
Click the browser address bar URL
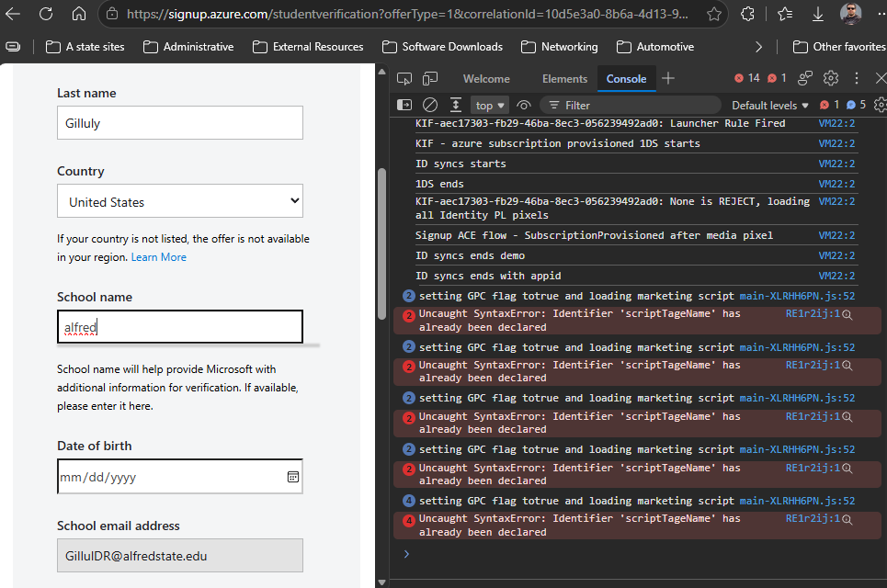point(407,14)
